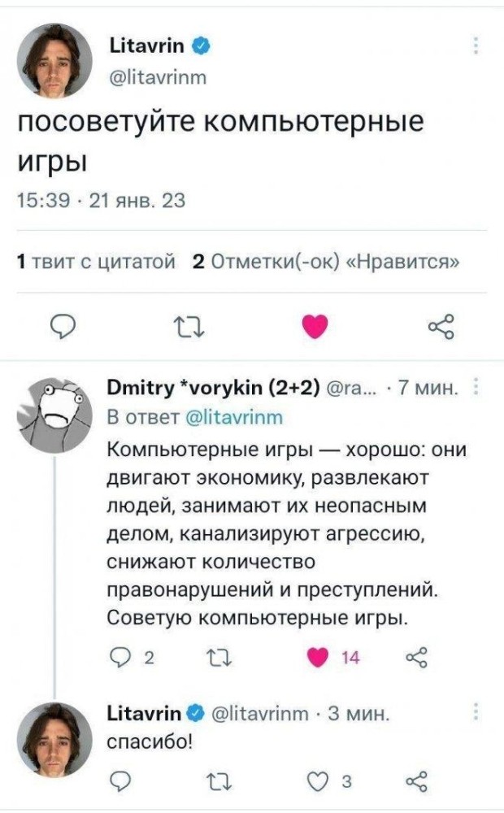The height and width of the screenshot is (813, 504).
Task: Open the three-dot menu on Dmitry's reply
Action: (x=475, y=387)
